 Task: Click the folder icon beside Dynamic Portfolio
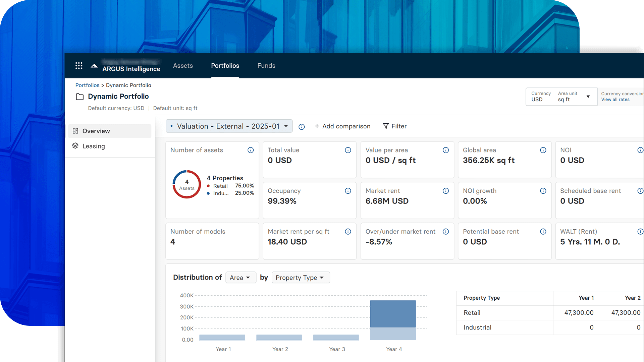(80, 97)
